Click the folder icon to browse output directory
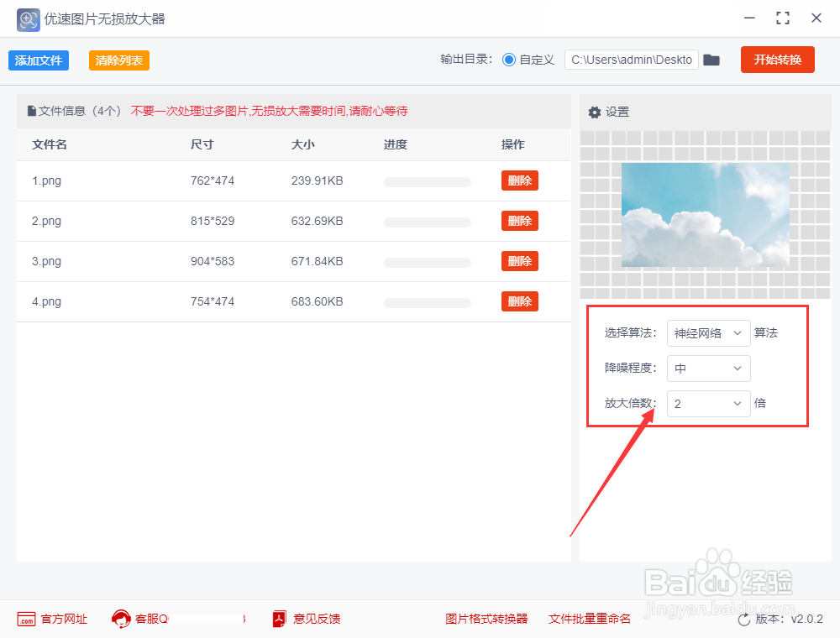Viewport: 840px width, 638px height. 711,60
